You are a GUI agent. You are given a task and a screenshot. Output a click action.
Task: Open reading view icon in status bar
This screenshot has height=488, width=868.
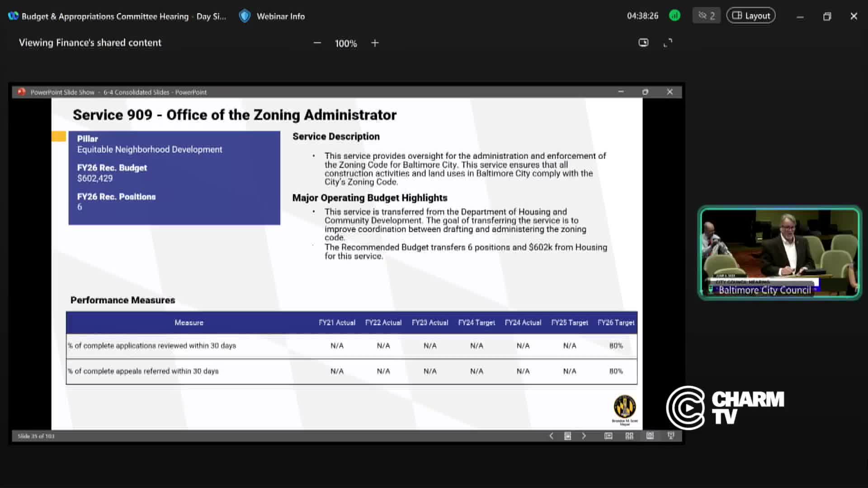coord(650,436)
